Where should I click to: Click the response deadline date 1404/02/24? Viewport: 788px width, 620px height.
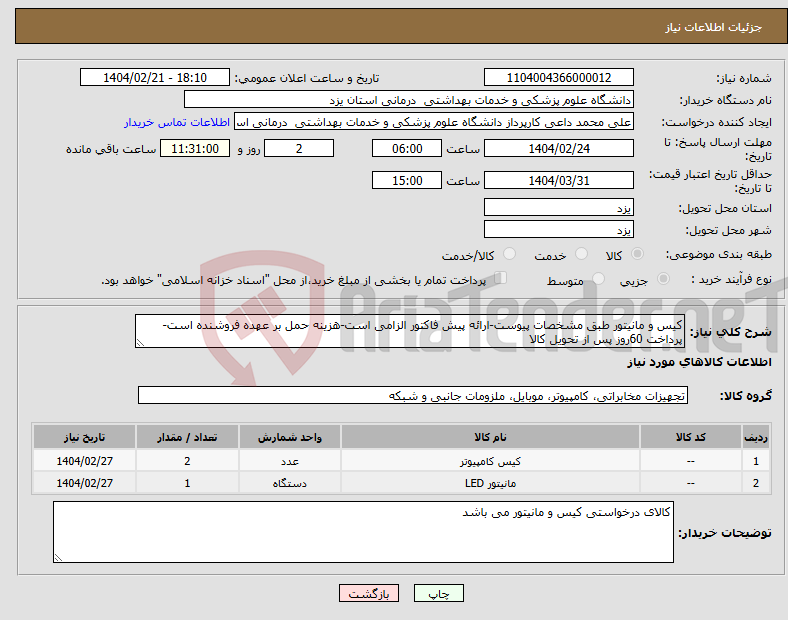(558, 149)
